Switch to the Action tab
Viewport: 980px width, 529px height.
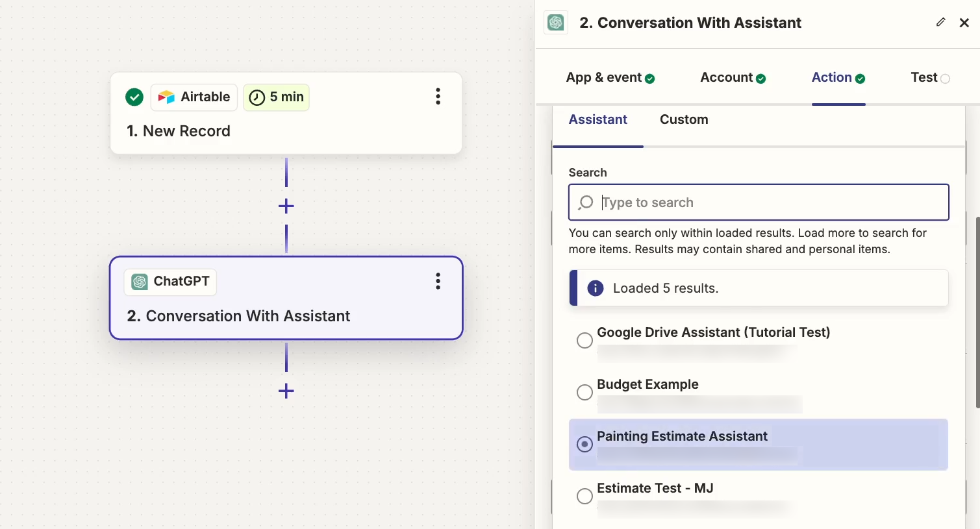tap(838, 78)
